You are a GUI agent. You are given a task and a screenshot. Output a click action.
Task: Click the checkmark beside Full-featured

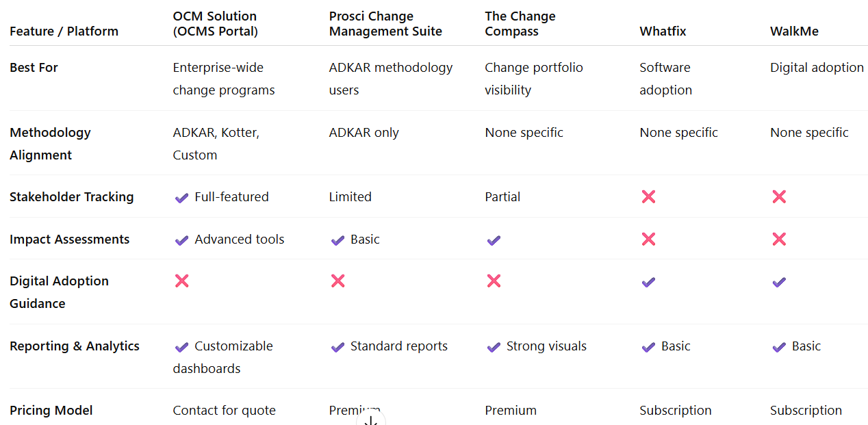[x=181, y=198]
